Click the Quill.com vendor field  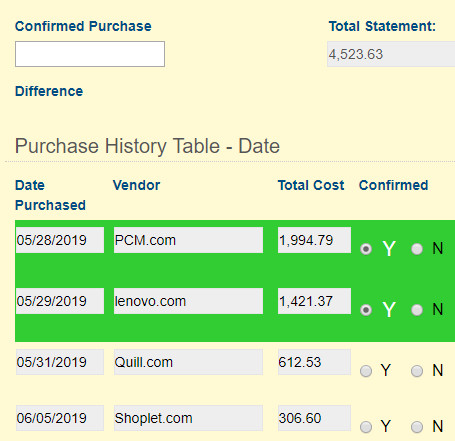[x=188, y=362]
